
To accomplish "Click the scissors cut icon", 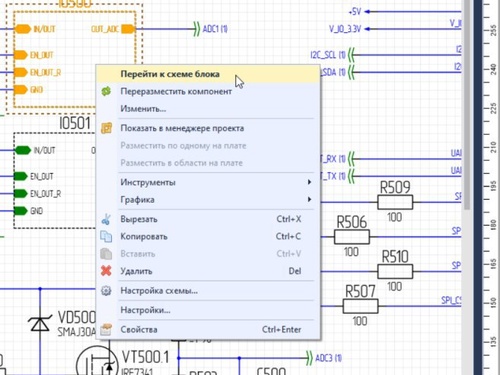I will tap(106, 219).
